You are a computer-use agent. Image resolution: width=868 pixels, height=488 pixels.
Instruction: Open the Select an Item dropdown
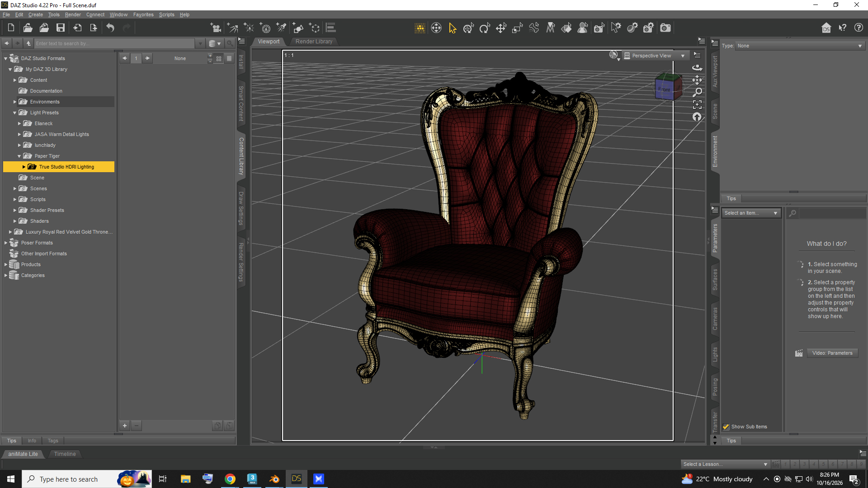point(751,213)
